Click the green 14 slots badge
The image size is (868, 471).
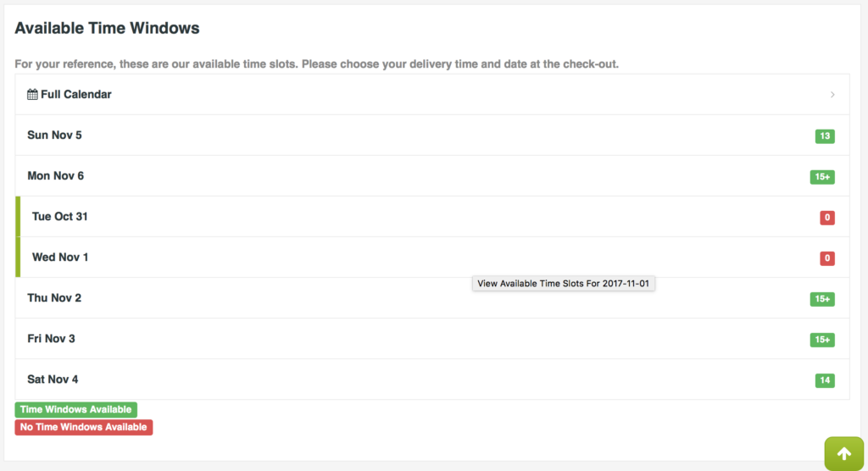pyautogui.click(x=825, y=380)
